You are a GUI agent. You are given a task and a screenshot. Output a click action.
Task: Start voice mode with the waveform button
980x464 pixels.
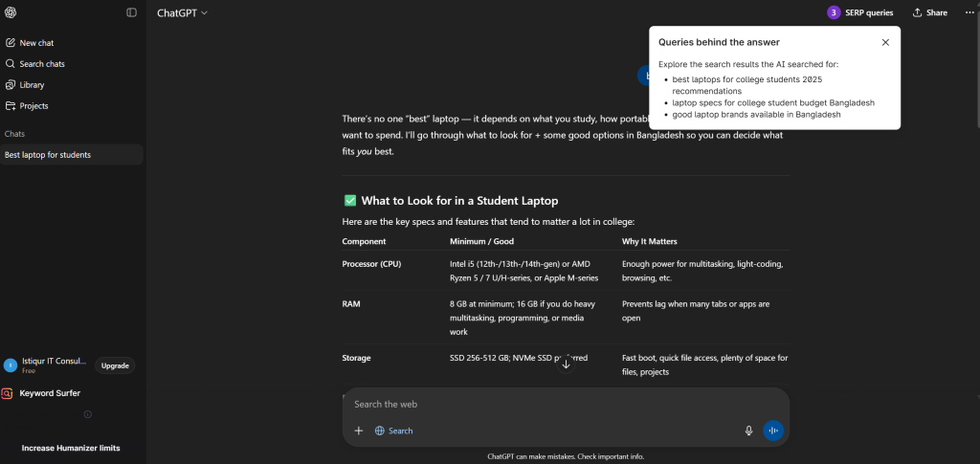click(x=773, y=431)
